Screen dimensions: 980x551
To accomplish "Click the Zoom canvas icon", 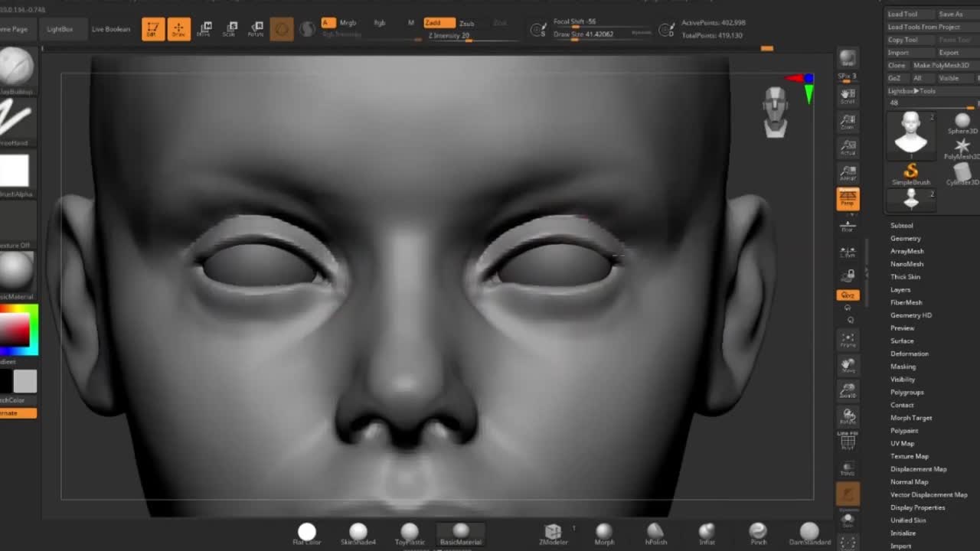I will [x=848, y=121].
